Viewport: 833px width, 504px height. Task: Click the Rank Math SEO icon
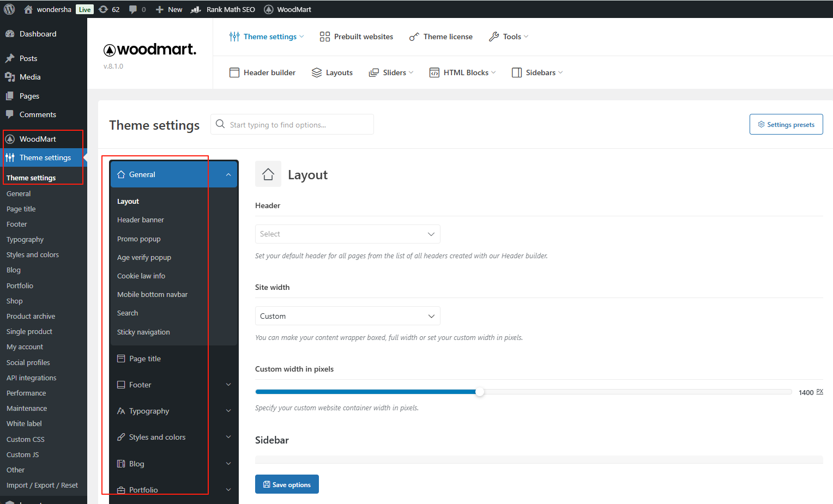click(x=196, y=9)
